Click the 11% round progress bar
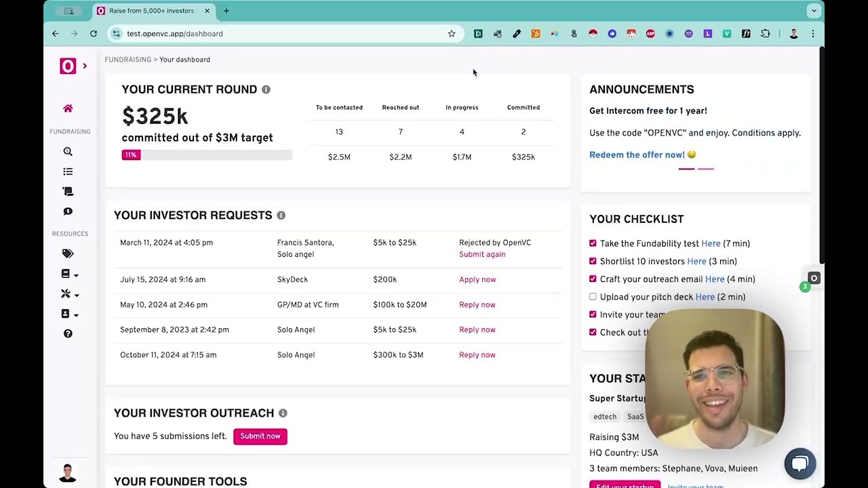The width and height of the screenshot is (868, 488). pyautogui.click(x=207, y=155)
